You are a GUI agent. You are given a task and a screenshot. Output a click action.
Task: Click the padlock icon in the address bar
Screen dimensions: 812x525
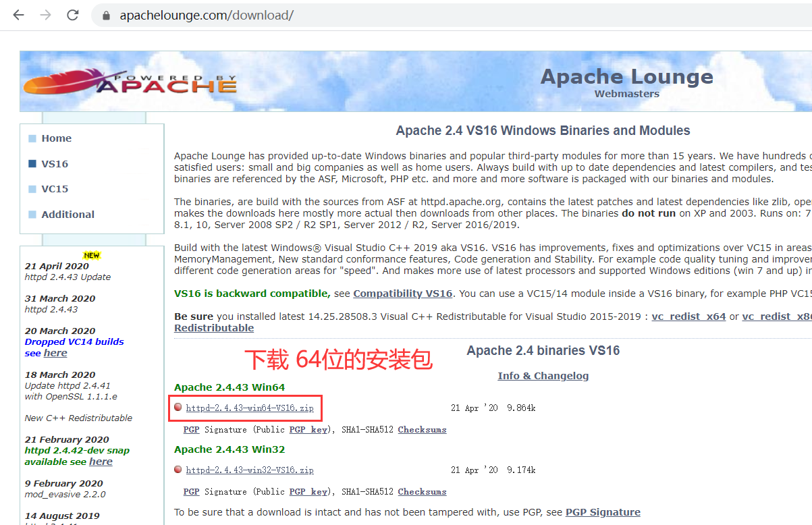[105, 14]
